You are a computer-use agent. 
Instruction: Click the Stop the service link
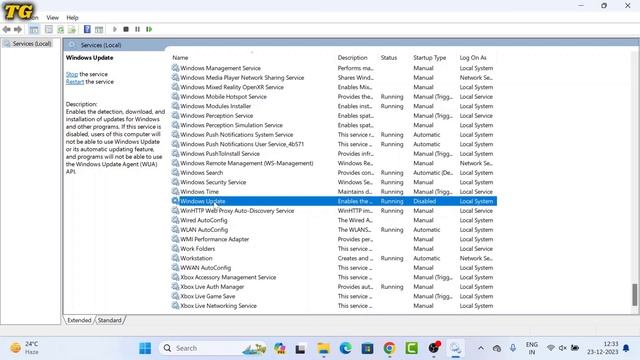72,74
